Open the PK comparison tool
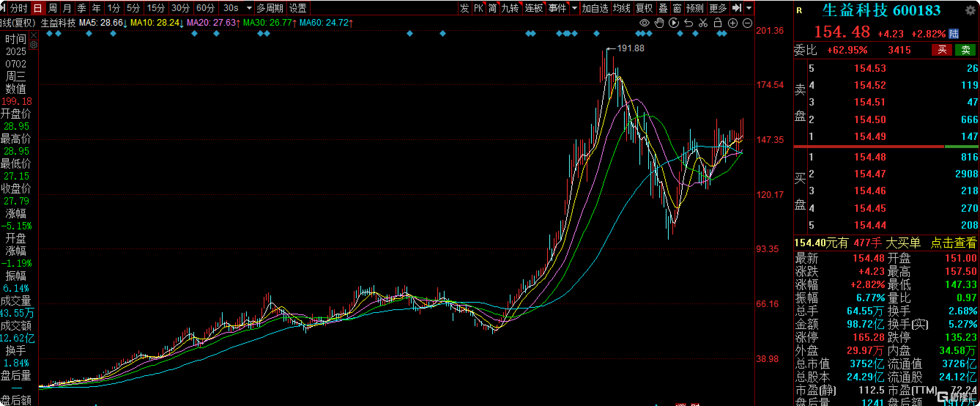Image resolution: width=980 pixels, height=406 pixels. pyautogui.click(x=478, y=8)
